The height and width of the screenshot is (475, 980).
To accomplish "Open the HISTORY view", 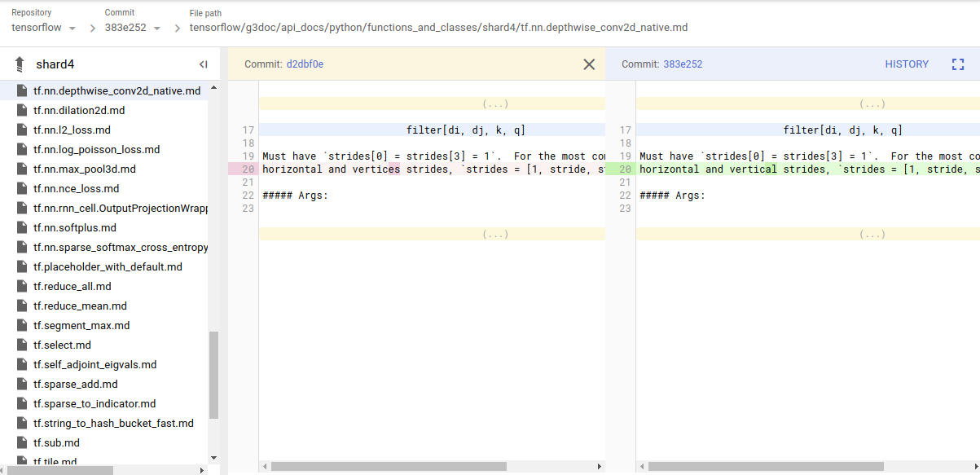I will [907, 64].
